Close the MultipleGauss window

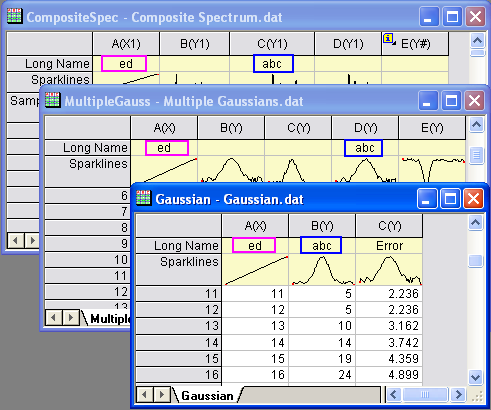(x=474, y=101)
